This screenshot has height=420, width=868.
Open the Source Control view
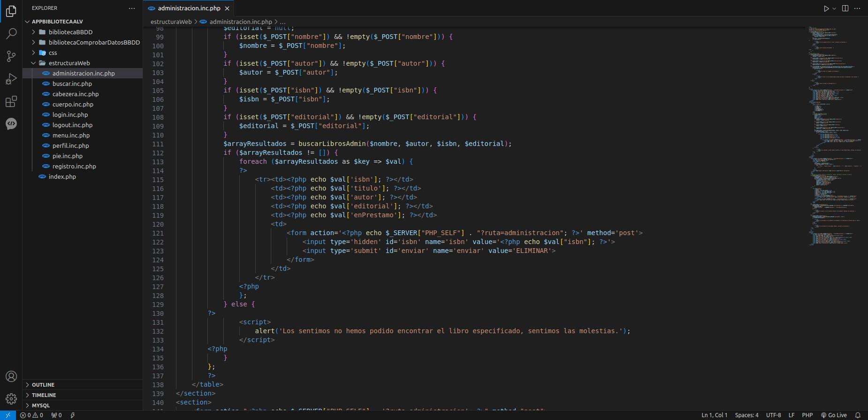click(x=11, y=56)
